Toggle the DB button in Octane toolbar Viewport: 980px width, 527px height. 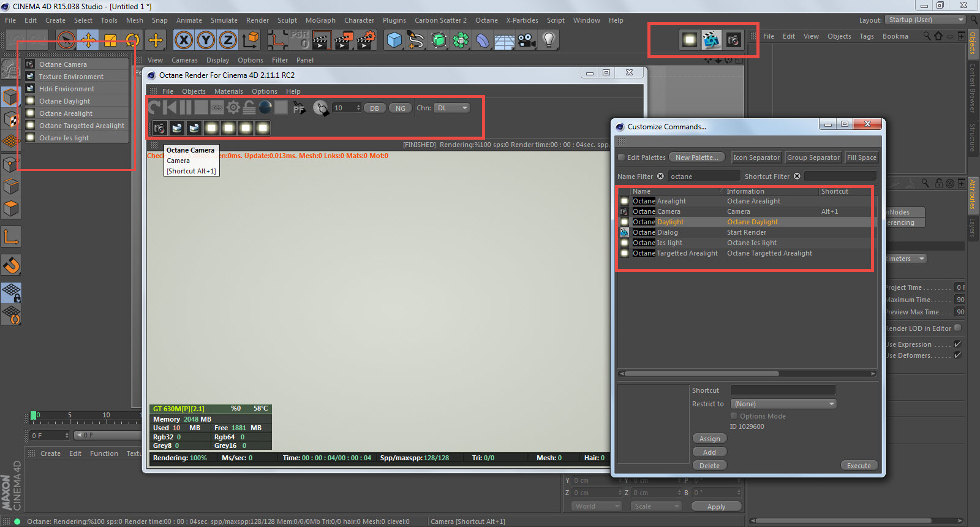(375, 108)
